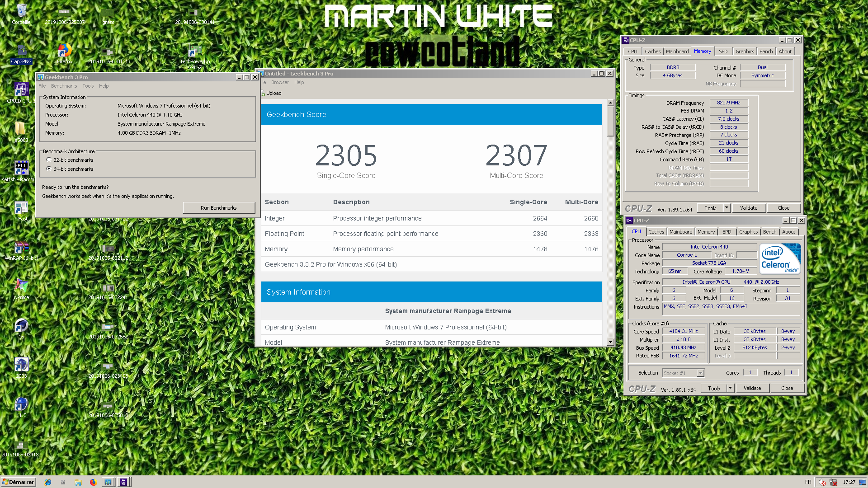Click the disconnected network tray icon

click(x=833, y=482)
